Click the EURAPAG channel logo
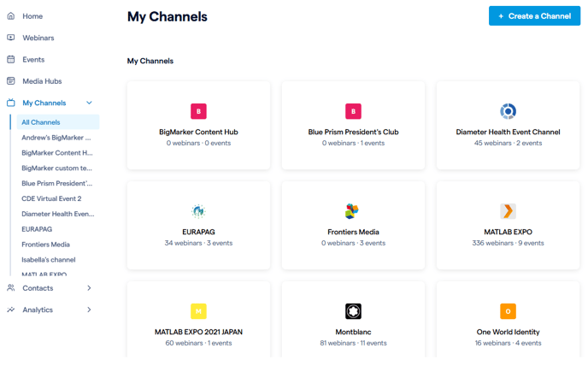This screenshot has height=366, width=588. click(198, 211)
